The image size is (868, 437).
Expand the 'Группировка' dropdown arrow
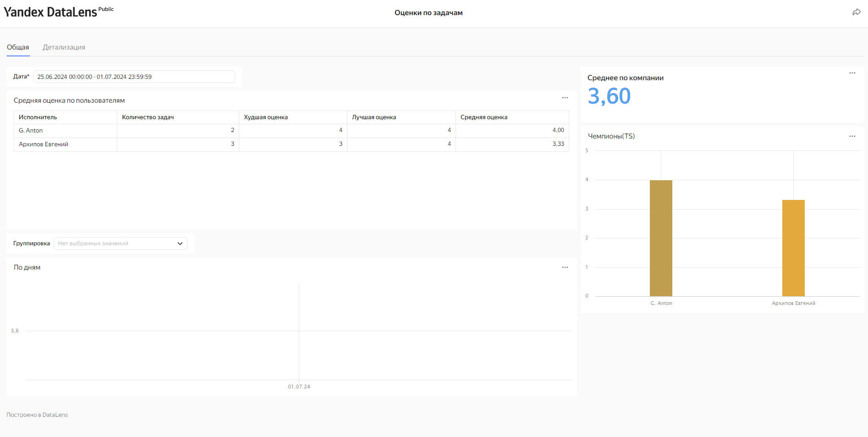tap(180, 243)
